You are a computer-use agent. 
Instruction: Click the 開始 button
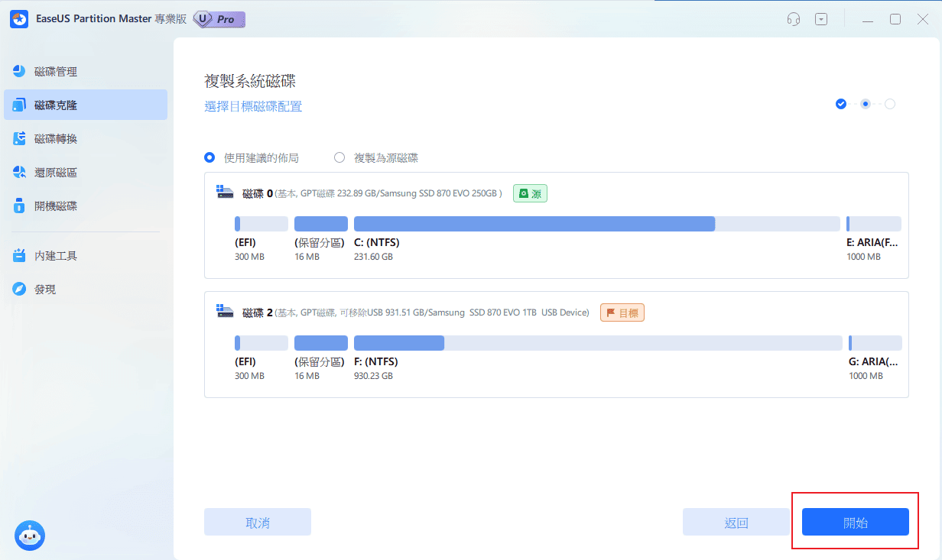855,521
